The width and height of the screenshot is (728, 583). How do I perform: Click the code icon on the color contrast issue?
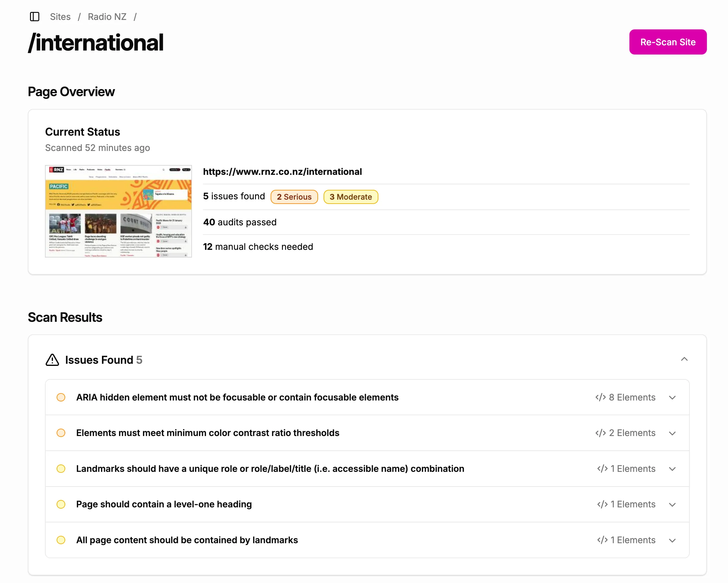coord(601,433)
